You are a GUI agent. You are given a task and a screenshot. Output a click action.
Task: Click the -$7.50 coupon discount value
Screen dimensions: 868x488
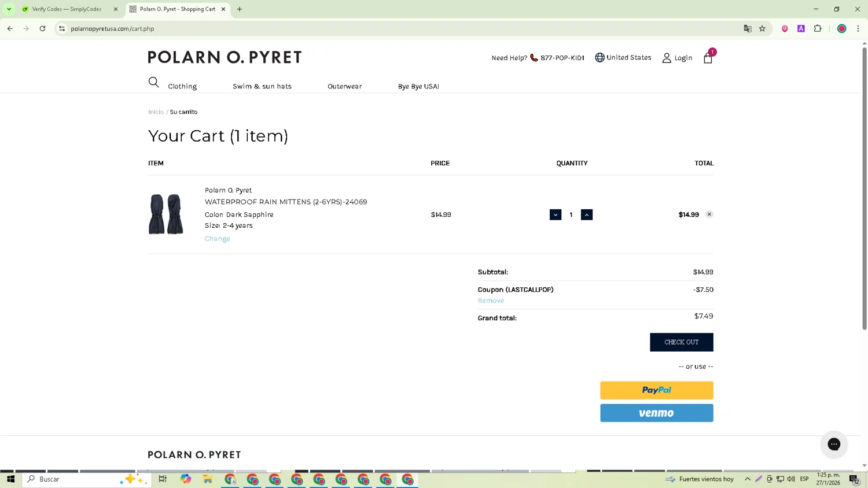tap(703, 290)
